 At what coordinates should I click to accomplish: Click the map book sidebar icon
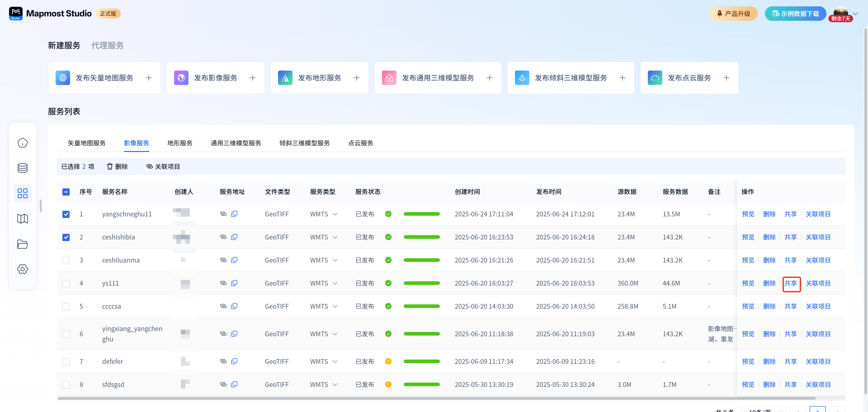(23, 219)
